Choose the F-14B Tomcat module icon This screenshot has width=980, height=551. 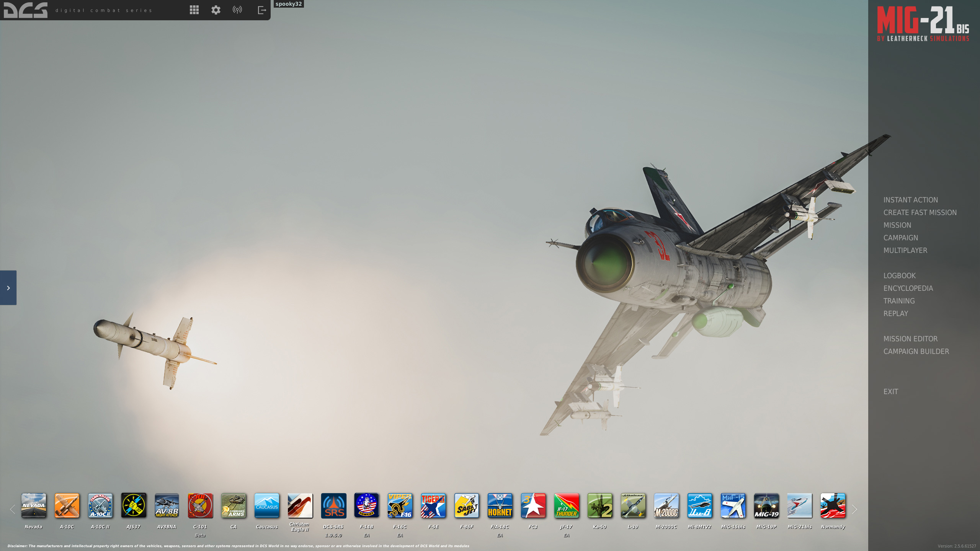(366, 505)
